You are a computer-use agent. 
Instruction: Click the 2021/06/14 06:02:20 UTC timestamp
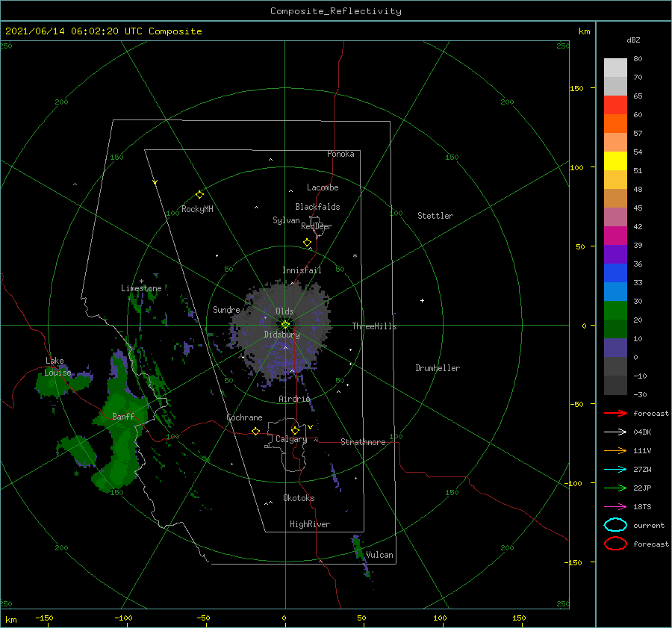(104, 31)
